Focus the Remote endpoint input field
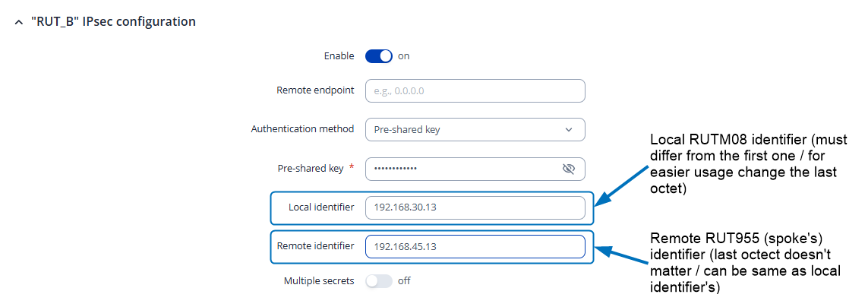Viewport: 868px width, 307px height. 475,91
